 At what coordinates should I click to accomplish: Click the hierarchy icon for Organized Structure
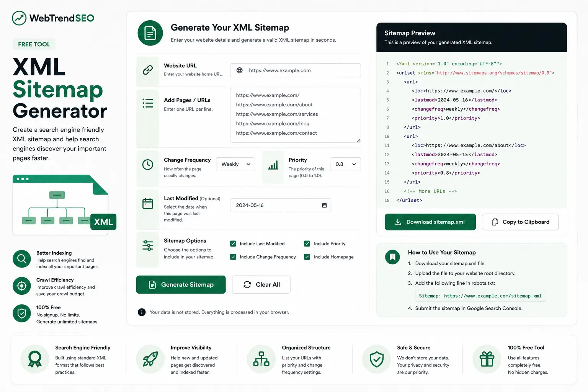pos(261,359)
